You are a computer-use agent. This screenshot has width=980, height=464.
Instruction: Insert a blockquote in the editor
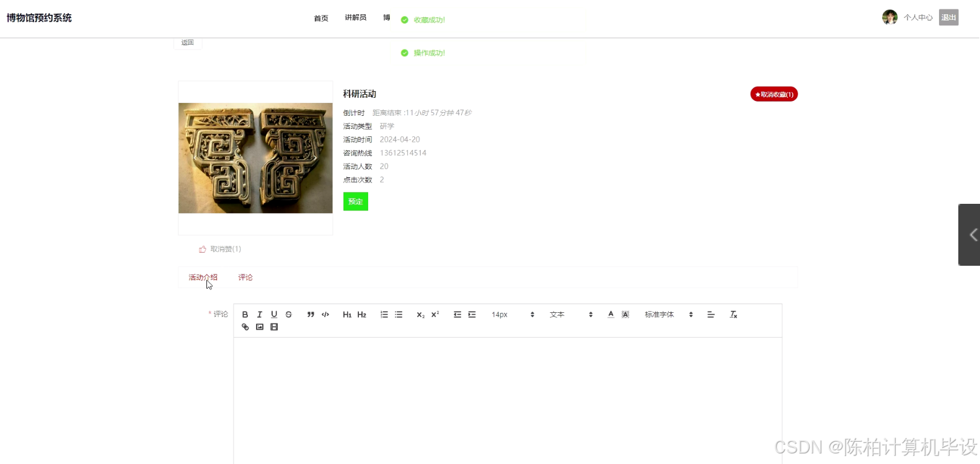311,315
